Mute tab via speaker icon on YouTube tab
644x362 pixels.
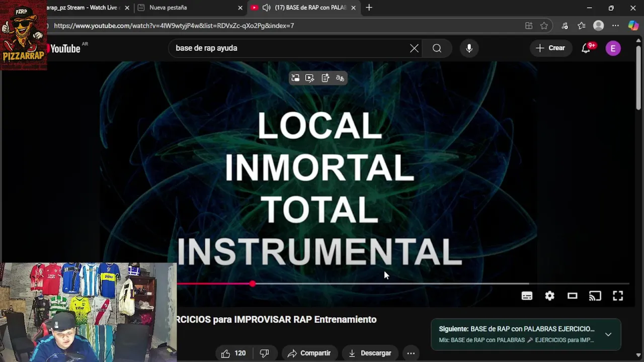[x=266, y=8]
